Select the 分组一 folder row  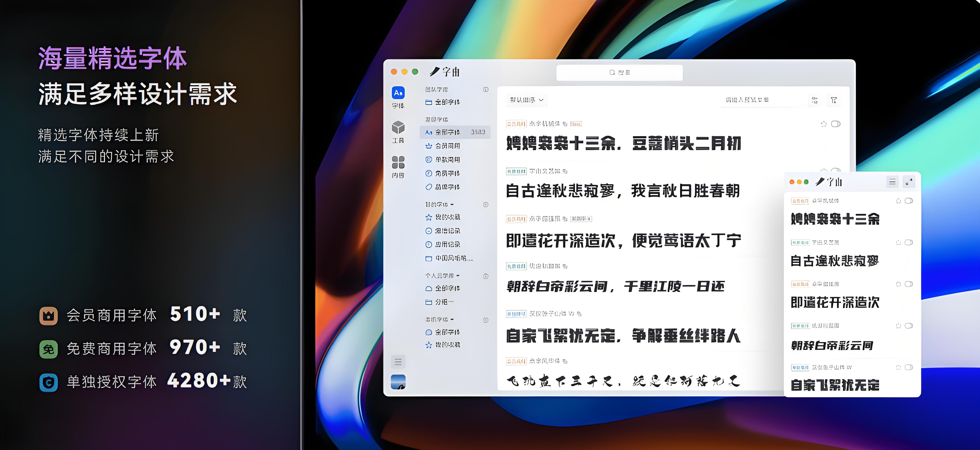pyautogui.click(x=455, y=302)
